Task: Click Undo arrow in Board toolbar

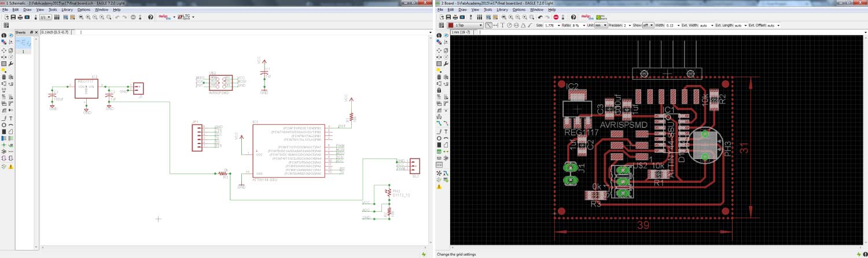Action: click(x=539, y=17)
